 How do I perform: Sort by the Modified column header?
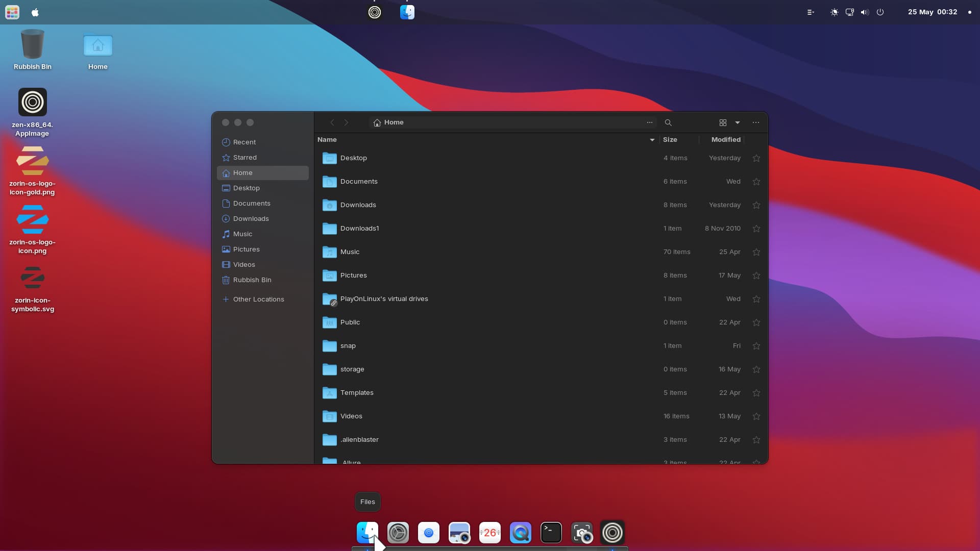tap(726, 140)
